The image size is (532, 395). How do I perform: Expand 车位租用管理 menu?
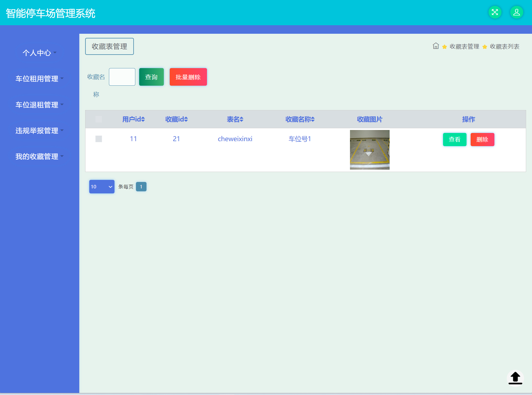[x=40, y=79]
